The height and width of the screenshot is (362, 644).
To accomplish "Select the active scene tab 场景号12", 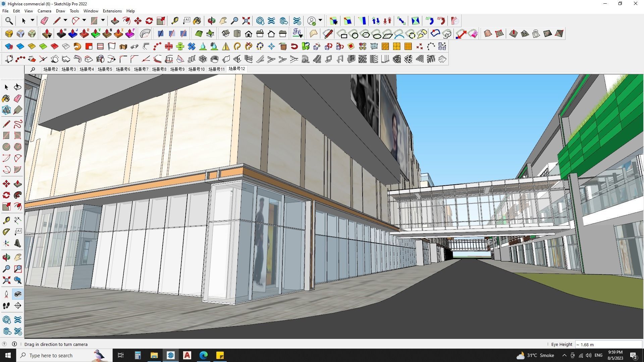I will [237, 69].
